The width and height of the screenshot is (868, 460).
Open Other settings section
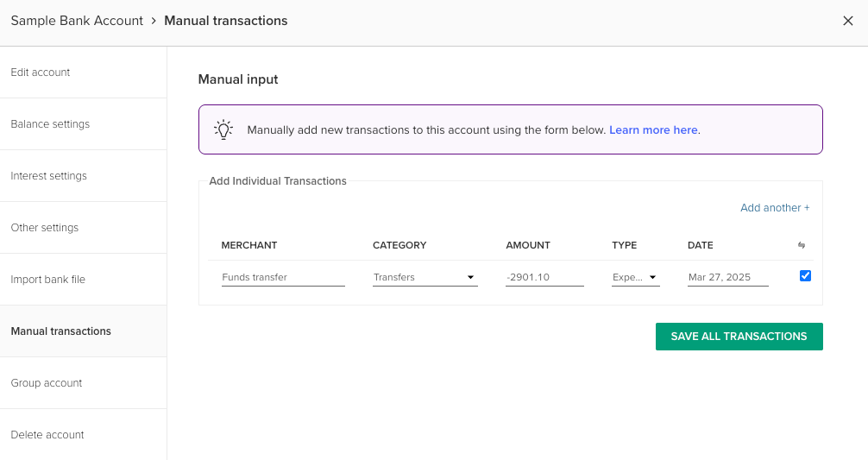point(83,228)
